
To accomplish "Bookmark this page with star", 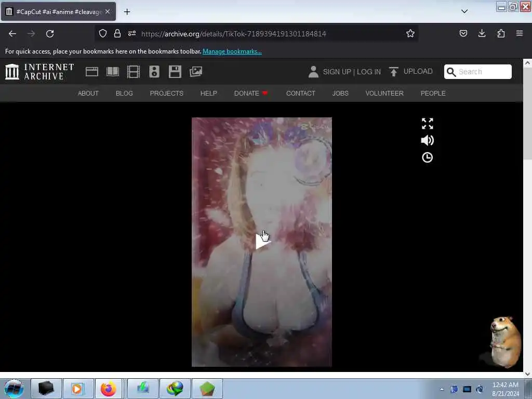I will point(410,33).
